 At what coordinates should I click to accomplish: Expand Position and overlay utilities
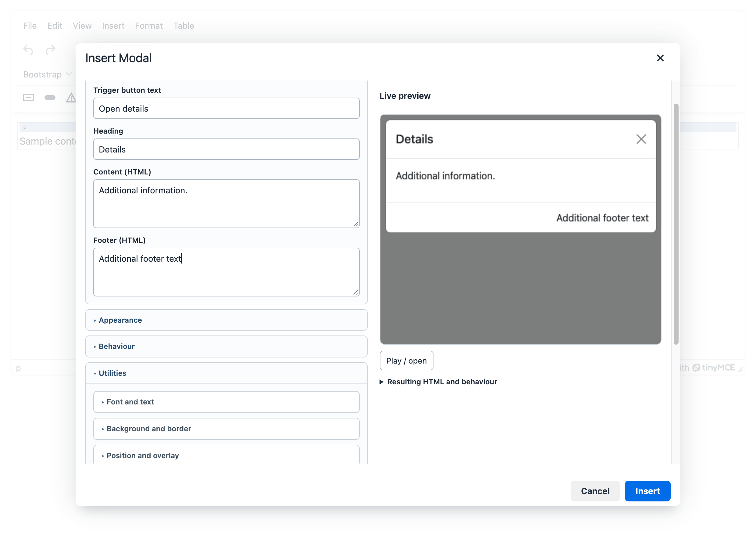(226, 455)
